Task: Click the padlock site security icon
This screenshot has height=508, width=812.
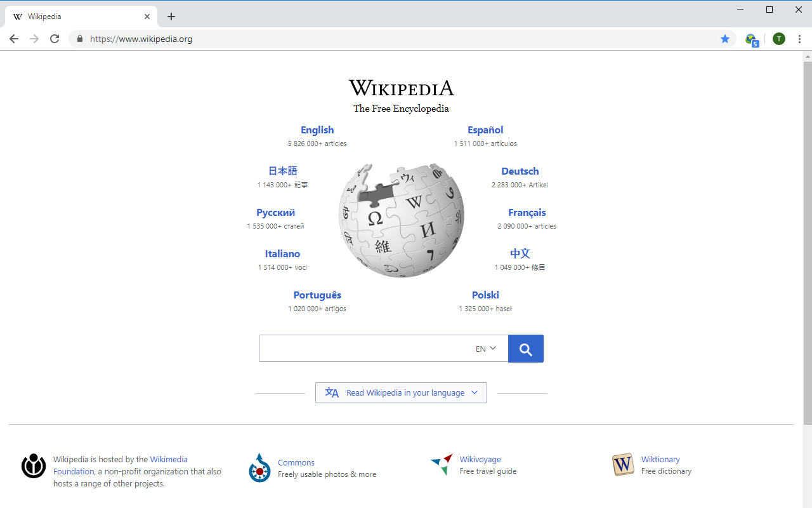Action: click(79, 39)
